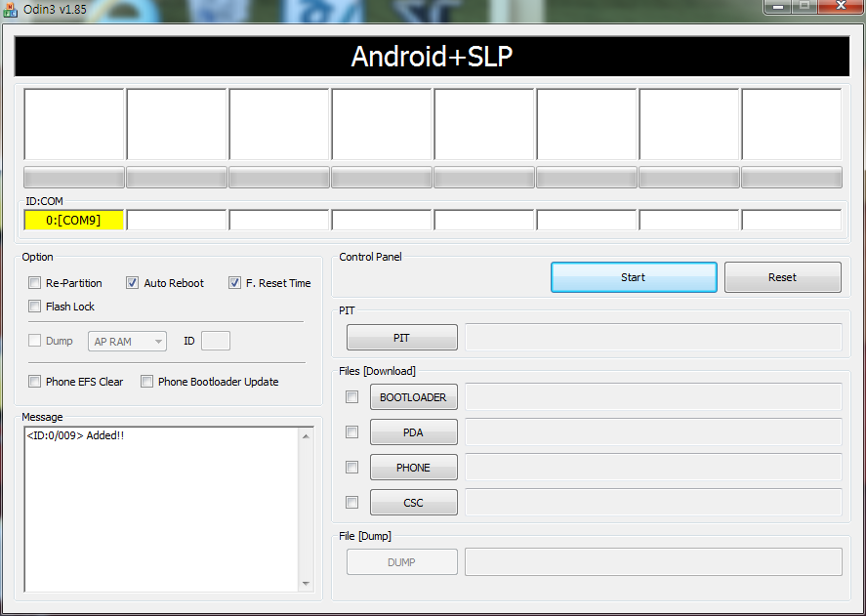Click the PIT file button
The image size is (866, 616).
pyautogui.click(x=401, y=338)
